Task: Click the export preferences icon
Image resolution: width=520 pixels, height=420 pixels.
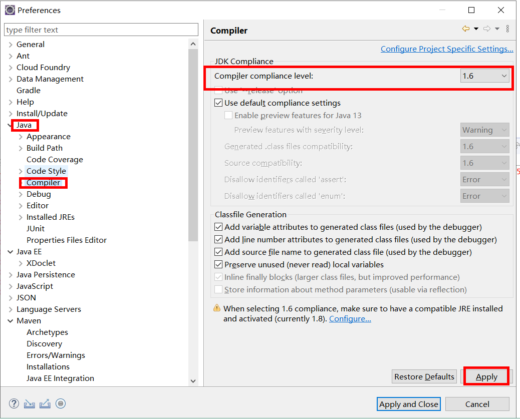Action: (x=45, y=404)
